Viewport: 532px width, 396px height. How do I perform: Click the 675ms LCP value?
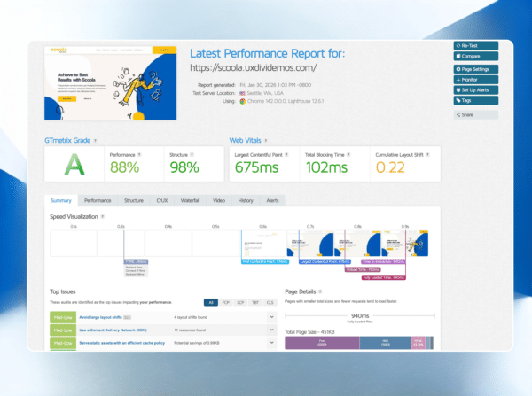tap(256, 167)
